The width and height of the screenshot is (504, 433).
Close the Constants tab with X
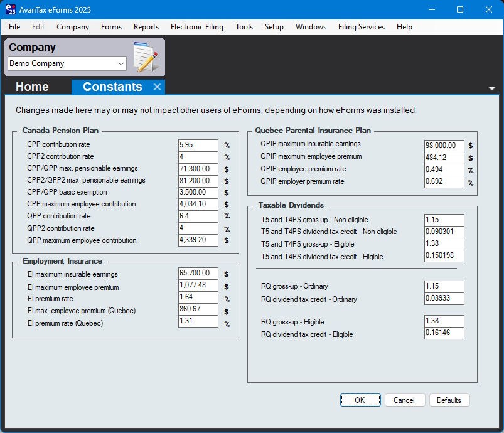click(x=157, y=87)
